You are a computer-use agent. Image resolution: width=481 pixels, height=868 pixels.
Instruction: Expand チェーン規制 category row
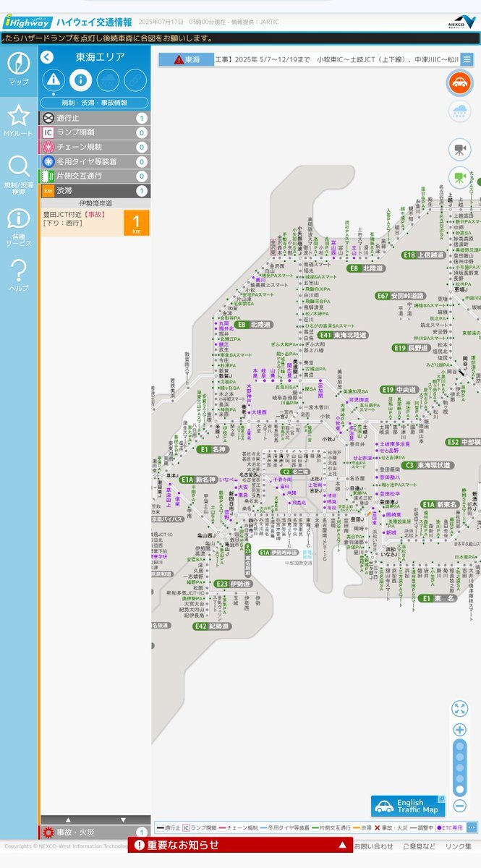[x=94, y=147]
